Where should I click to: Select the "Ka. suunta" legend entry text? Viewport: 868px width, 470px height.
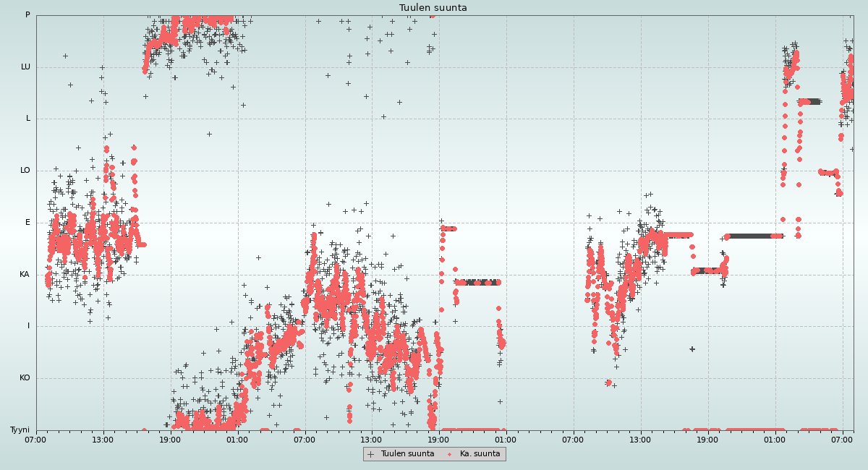click(480, 454)
